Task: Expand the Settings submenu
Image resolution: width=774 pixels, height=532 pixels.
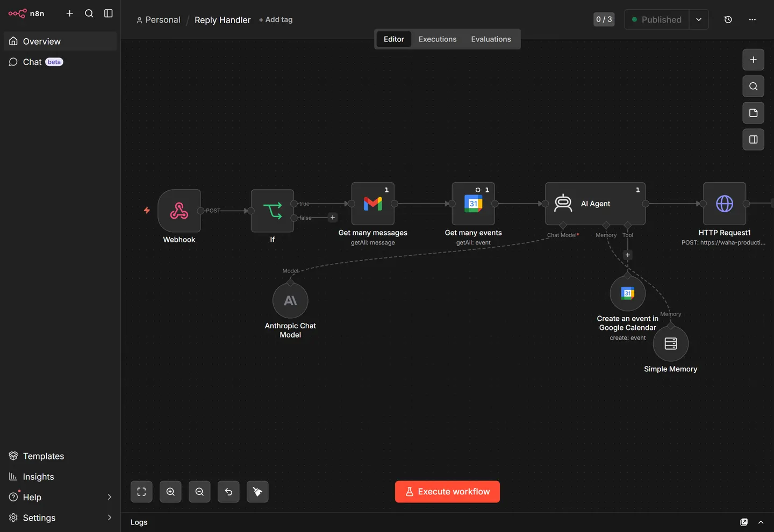Action: [x=110, y=517]
